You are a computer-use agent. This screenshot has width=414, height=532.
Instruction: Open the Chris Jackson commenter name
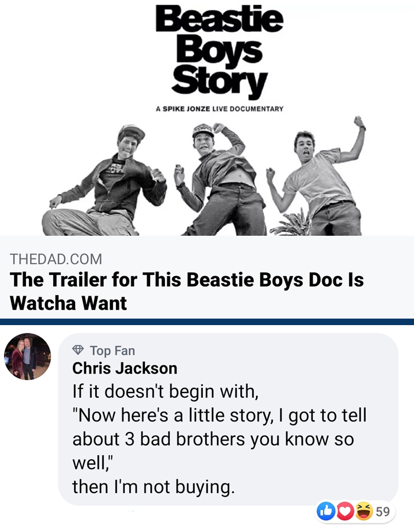coord(125,368)
